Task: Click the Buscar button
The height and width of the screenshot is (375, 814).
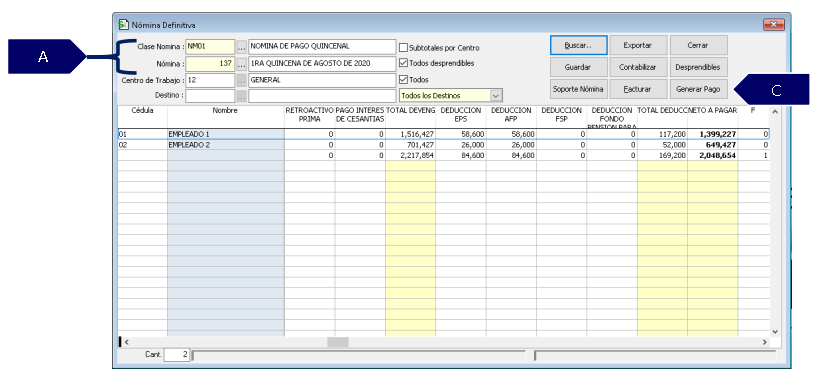Action: click(578, 45)
